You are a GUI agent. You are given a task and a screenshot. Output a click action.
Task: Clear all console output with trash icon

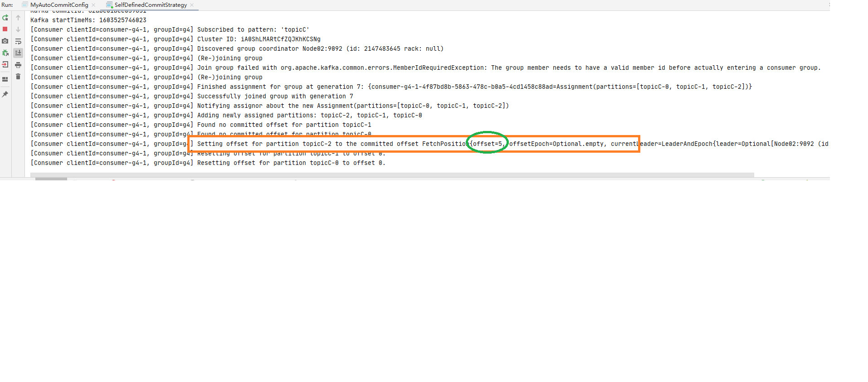point(18,77)
